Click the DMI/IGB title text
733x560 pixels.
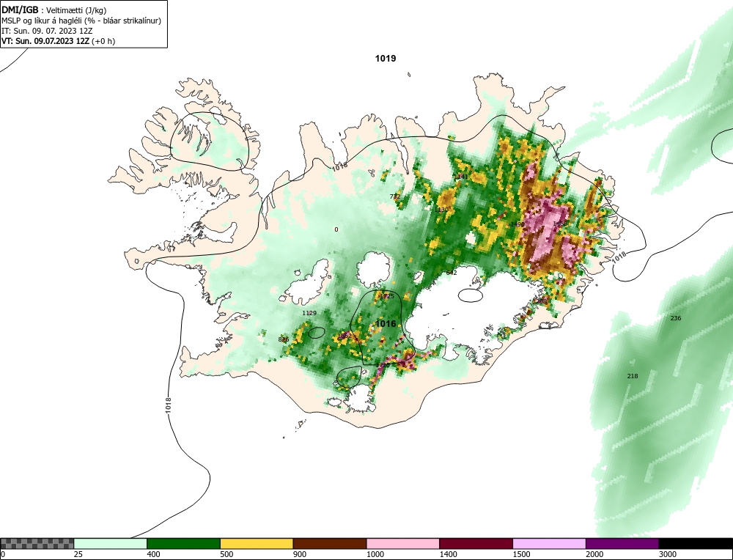[20, 10]
